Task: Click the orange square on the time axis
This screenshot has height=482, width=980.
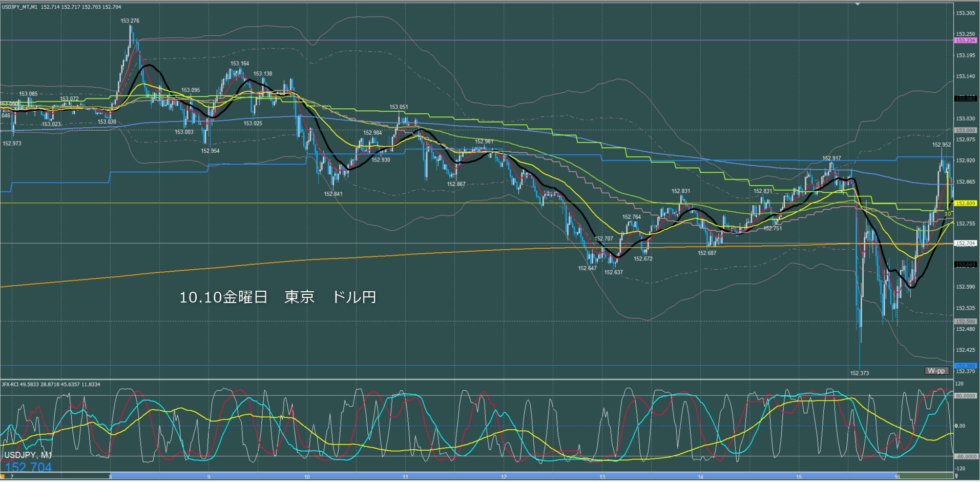Action: (2, 476)
